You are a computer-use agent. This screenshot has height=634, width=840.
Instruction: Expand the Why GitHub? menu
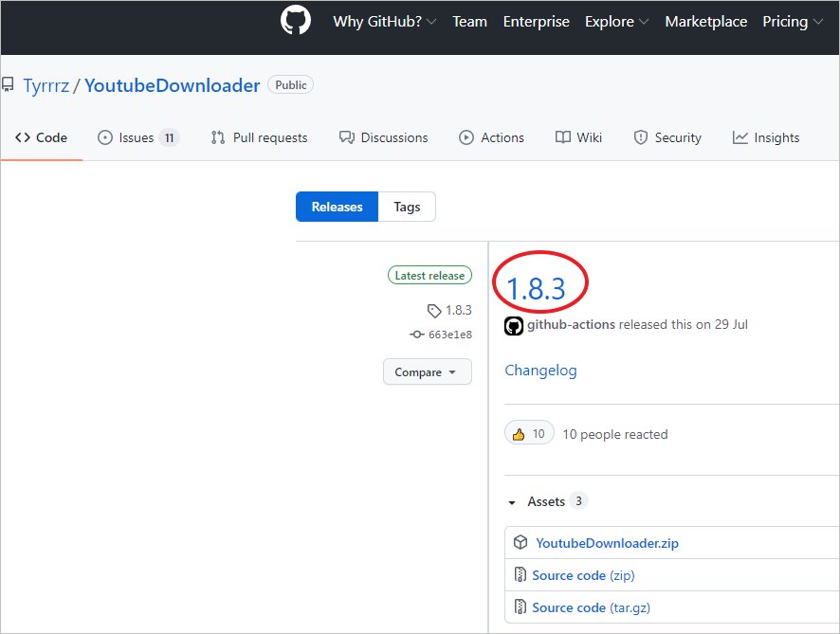click(384, 22)
